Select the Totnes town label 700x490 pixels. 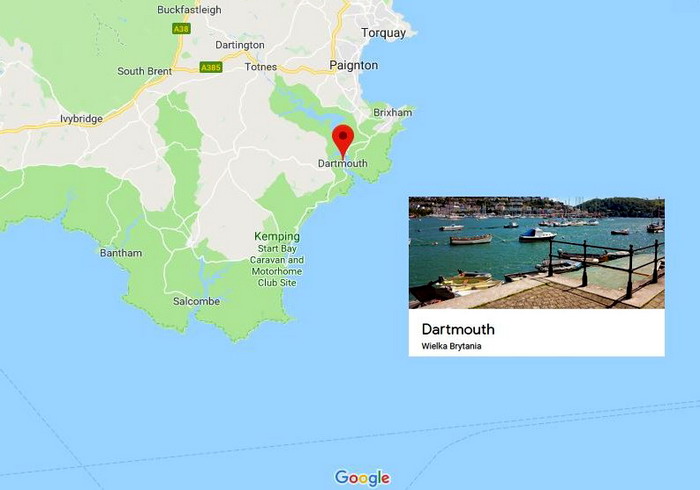[x=261, y=67]
